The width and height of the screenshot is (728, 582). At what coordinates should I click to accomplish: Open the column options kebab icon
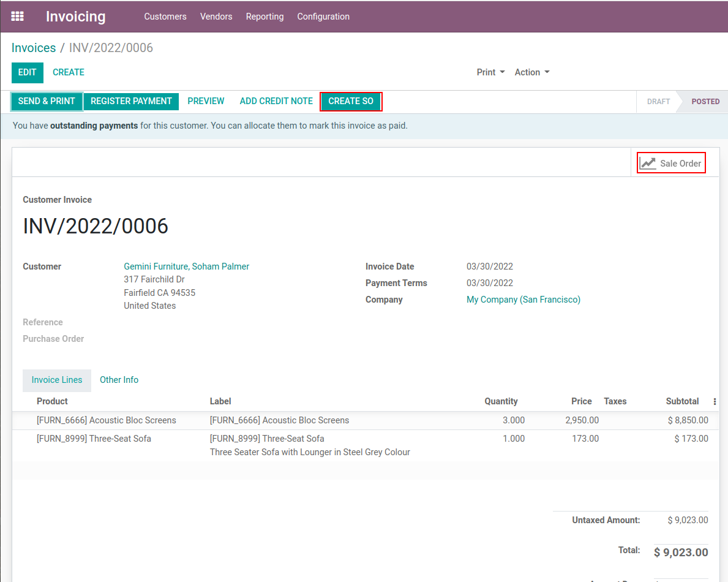tap(715, 402)
